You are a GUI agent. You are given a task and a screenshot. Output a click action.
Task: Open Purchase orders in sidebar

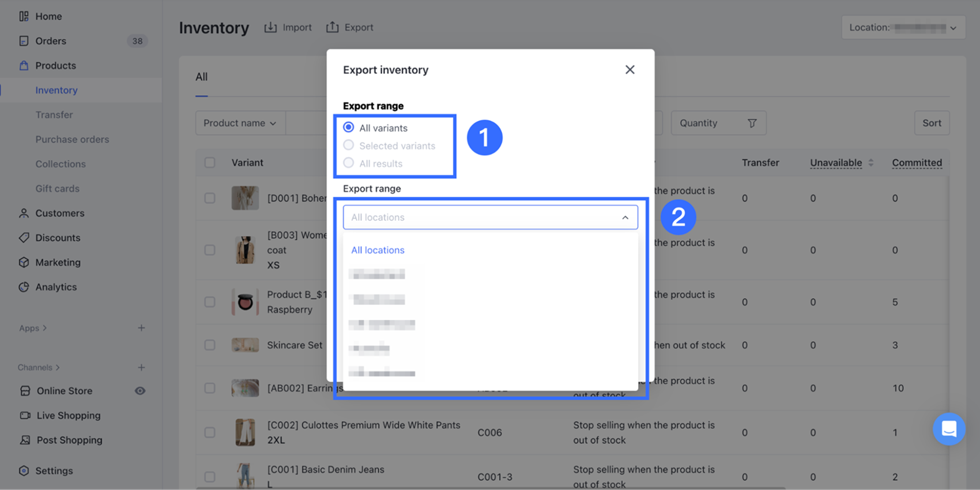point(72,140)
